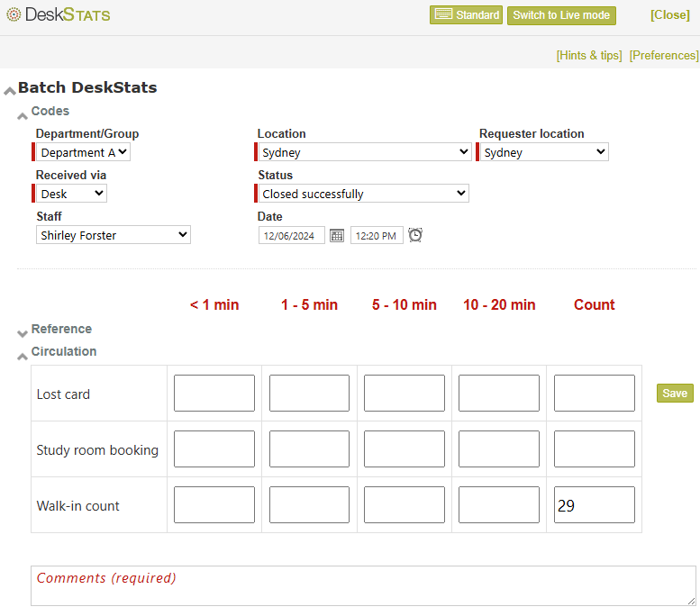Expand the Reference section
The height and width of the screenshot is (607, 700).
(23, 333)
